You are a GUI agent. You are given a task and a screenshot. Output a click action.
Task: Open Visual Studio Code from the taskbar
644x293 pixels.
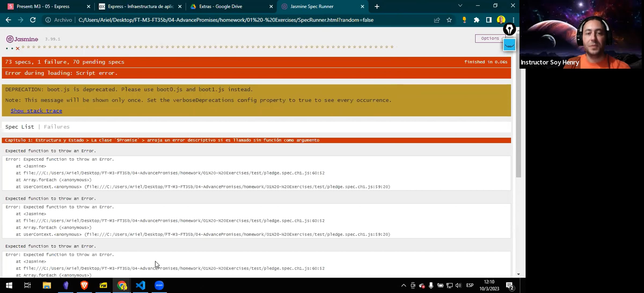tap(141, 285)
